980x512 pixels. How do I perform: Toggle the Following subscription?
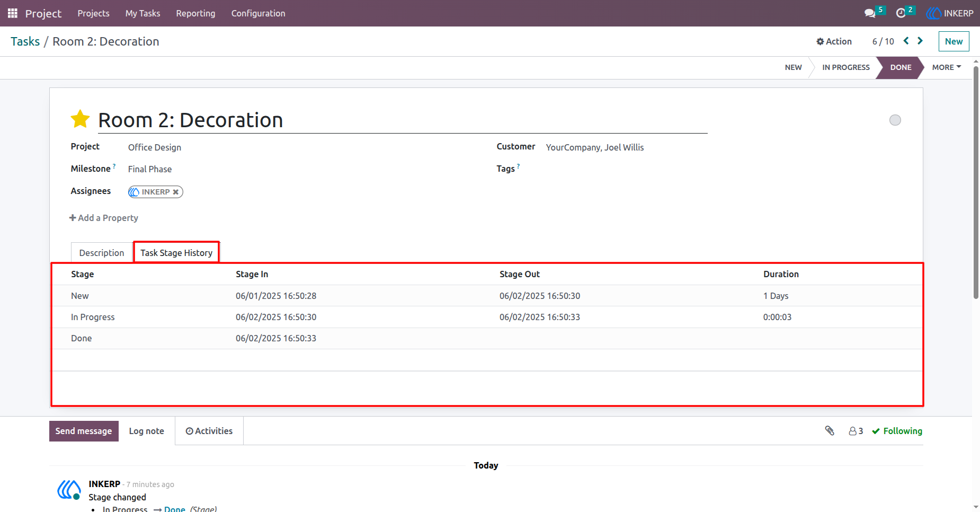click(x=897, y=431)
